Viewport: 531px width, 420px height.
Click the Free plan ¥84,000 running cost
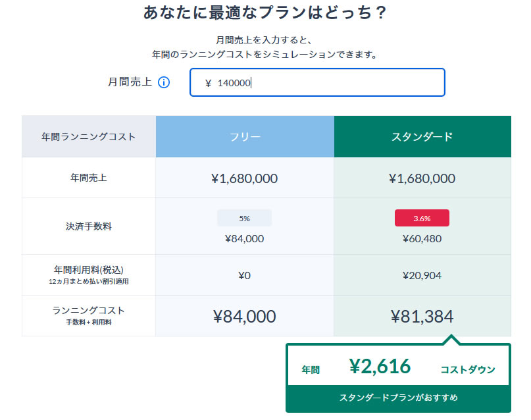click(245, 317)
